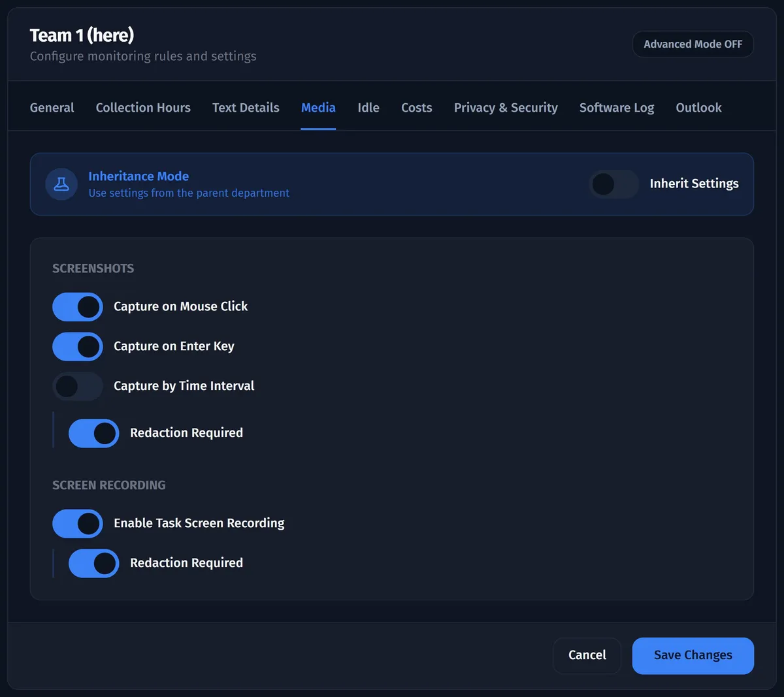Select the Media tab

pos(318,108)
